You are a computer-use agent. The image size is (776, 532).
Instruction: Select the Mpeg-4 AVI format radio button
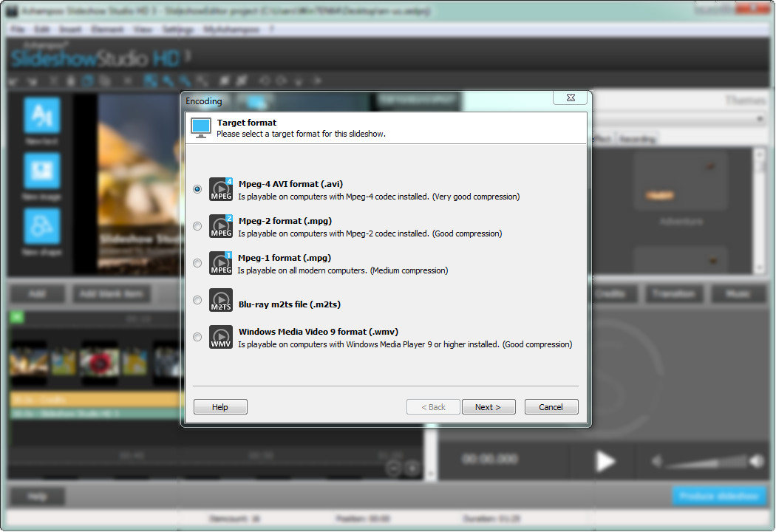point(197,189)
